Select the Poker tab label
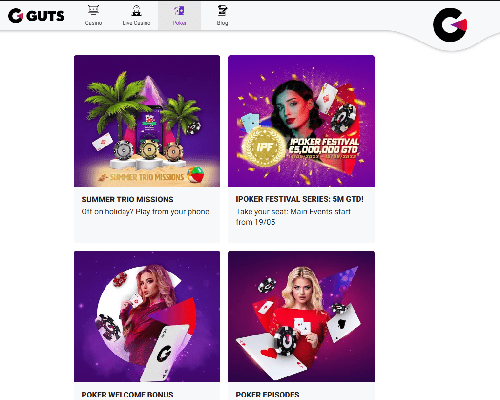 (x=179, y=23)
